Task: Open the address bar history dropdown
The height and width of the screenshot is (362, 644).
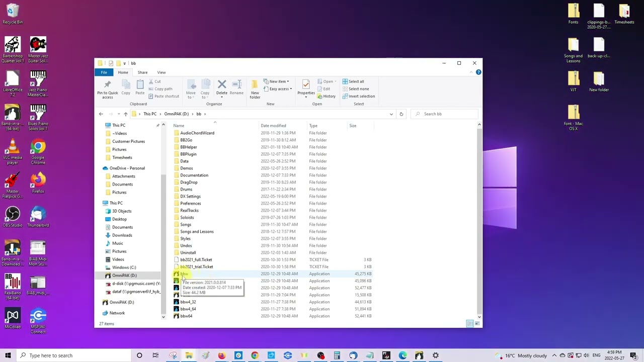Action: (x=391, y=114)
